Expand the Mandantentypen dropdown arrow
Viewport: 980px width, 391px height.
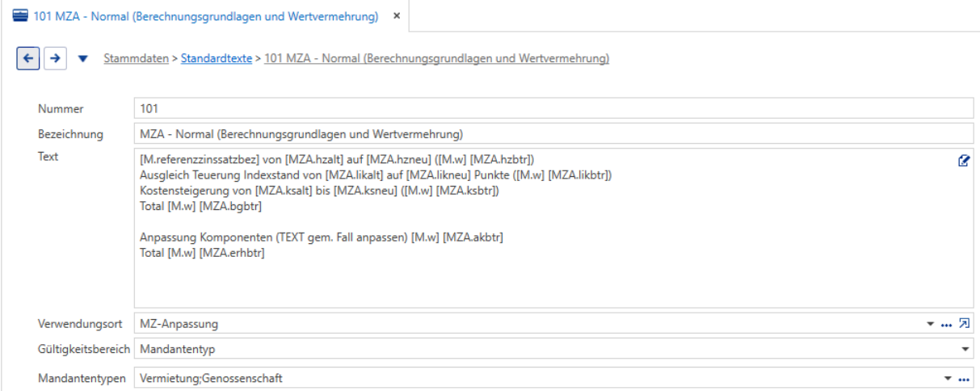pos(948,378)
